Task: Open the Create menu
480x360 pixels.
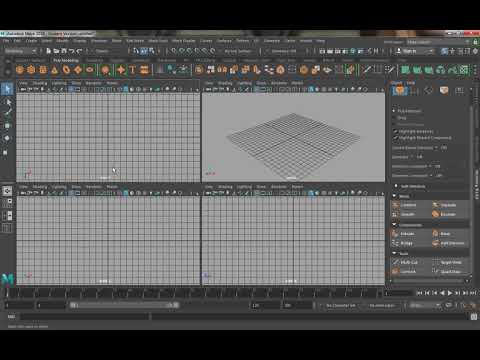Action: [31, 41]
